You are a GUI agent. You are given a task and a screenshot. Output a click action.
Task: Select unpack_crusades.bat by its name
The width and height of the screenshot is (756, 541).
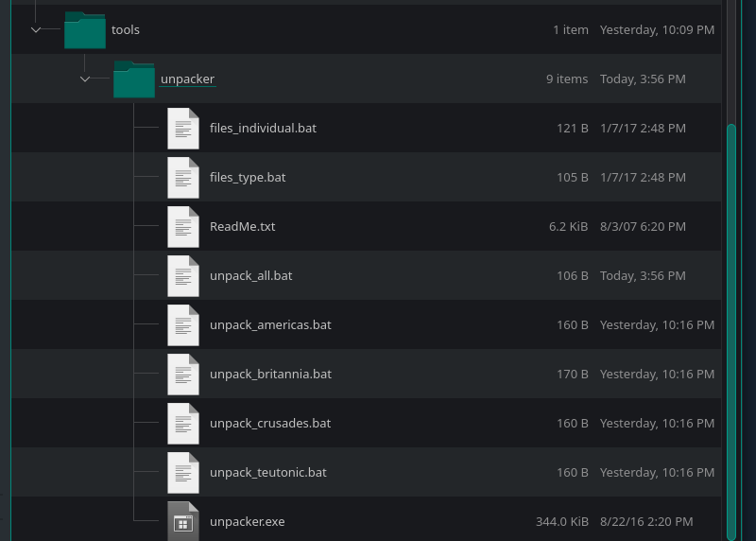[270, 424]
